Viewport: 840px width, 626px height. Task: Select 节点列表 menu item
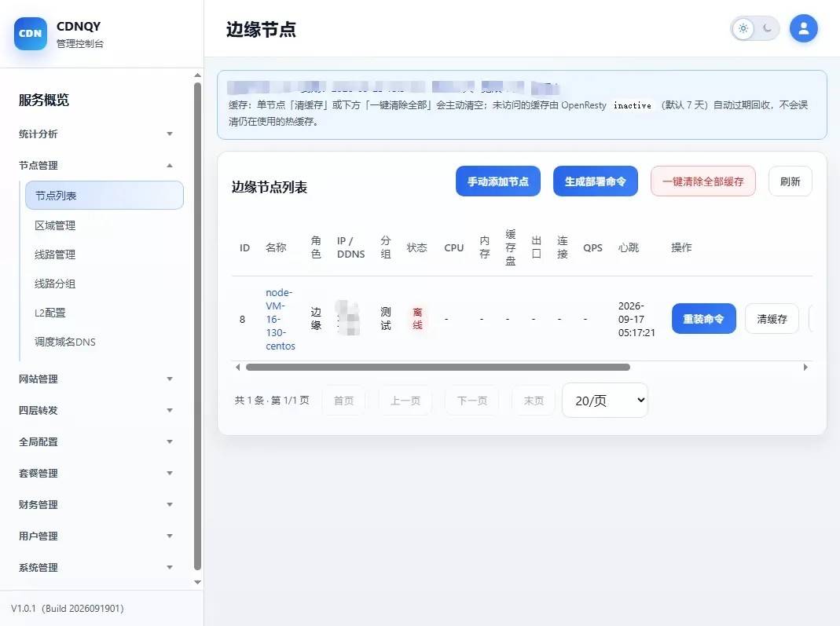tap(105, 196)
